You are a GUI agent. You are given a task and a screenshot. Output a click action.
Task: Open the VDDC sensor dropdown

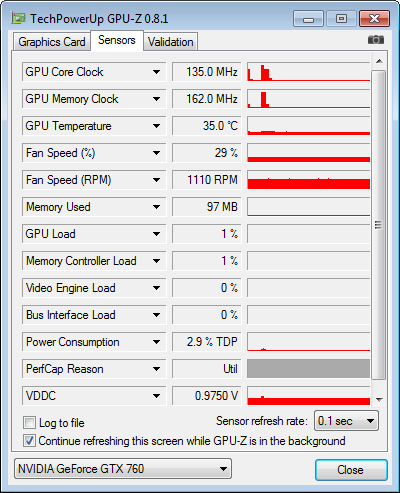[x=156, y=396]
